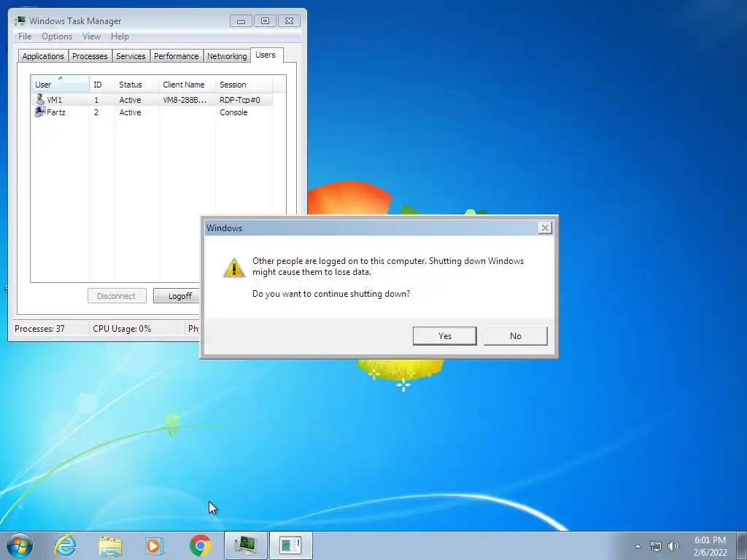747x560 pixels.
Task: Click the Disconnect button
Action: pos(117,296)
